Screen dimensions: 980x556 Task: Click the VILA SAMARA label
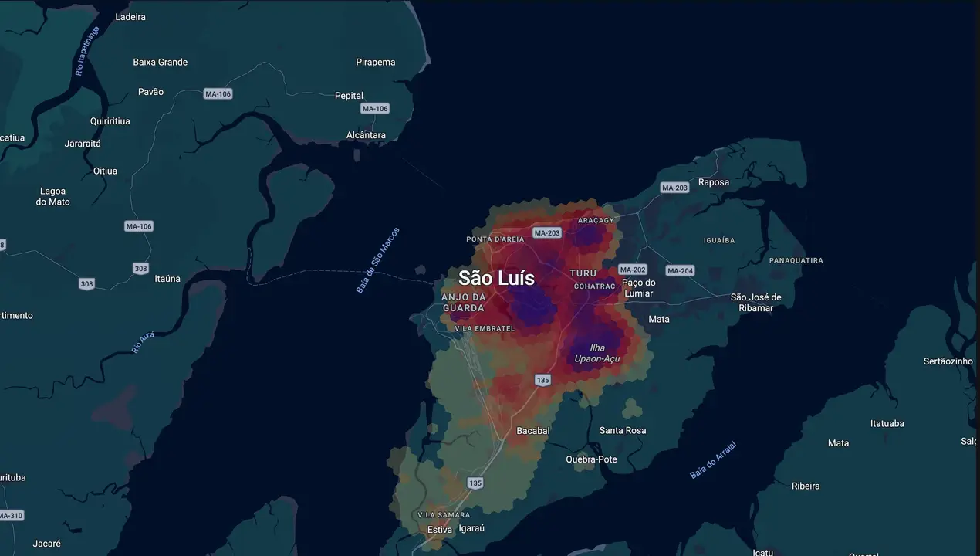point(444,515)
